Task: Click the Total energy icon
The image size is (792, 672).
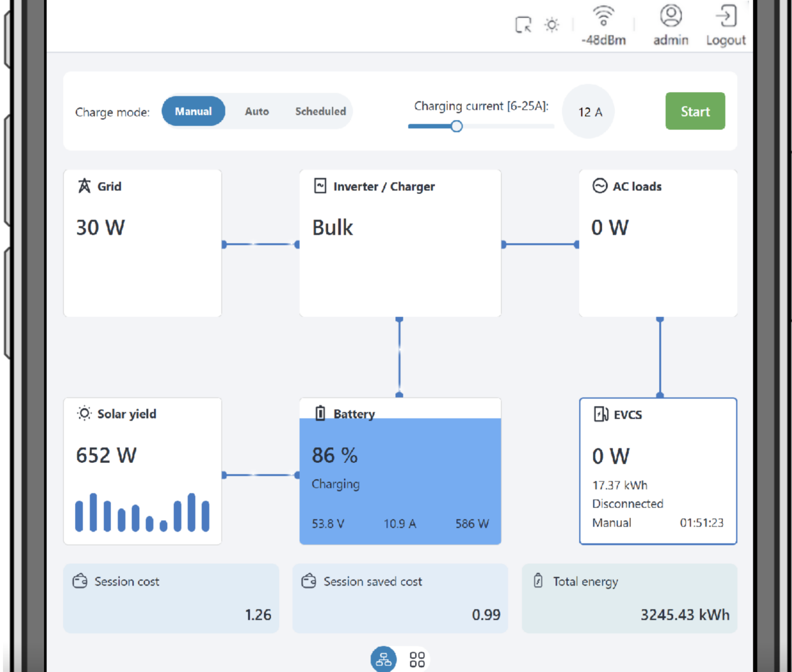Action: (x=538, y=581)
